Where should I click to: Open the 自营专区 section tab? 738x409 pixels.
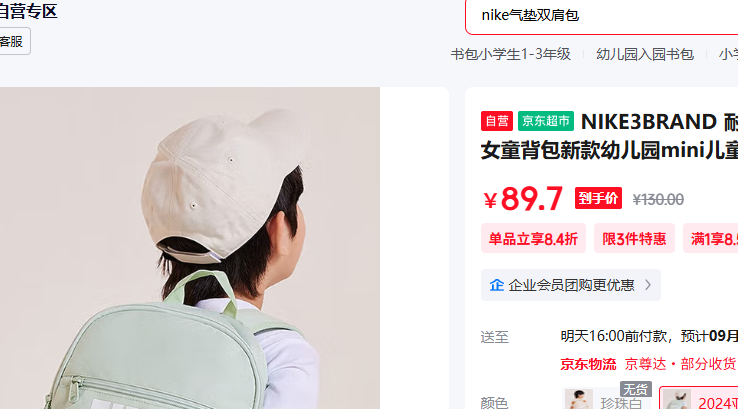click(x=28, y=11)
